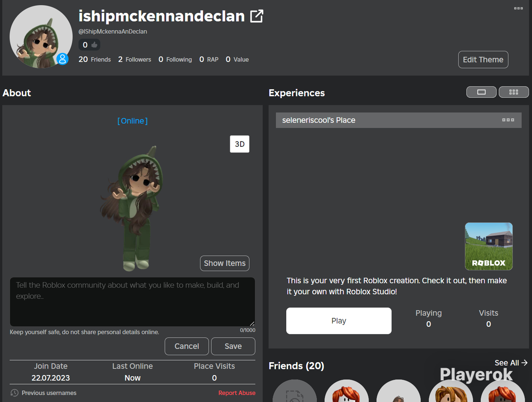
Task: Click the Friends (20) section heading
Action: (x=296, y=366)
